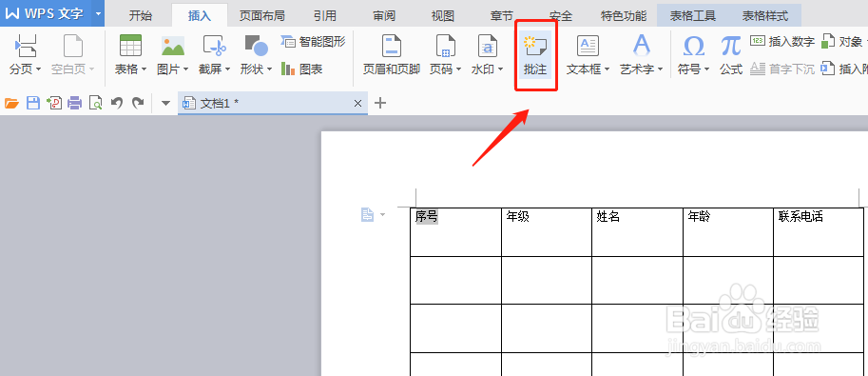Viewport: 868px width, 376px height.
Task: Expand the 页码 dropdown arrow
Action: [x=458, y=69]
